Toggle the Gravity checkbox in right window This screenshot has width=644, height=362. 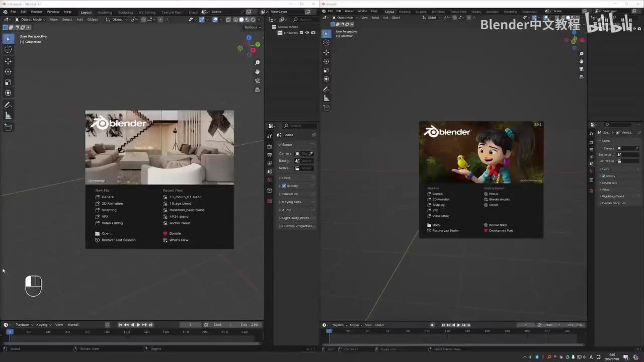(604, 176)
